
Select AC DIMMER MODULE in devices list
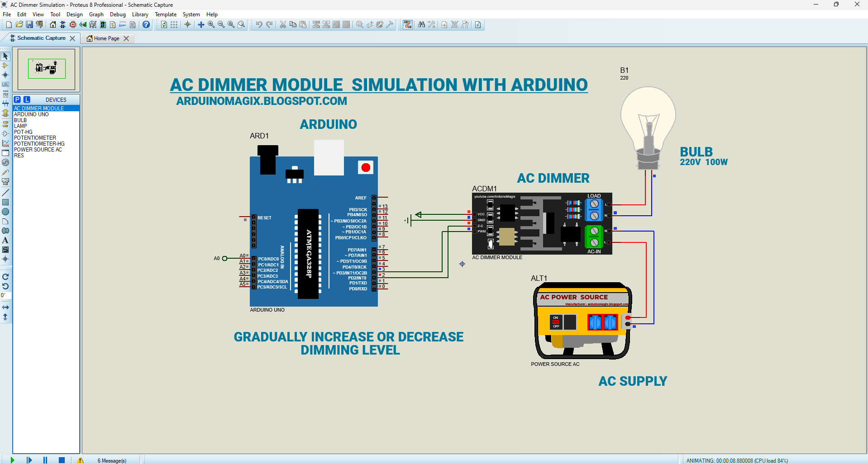[46, 109]
